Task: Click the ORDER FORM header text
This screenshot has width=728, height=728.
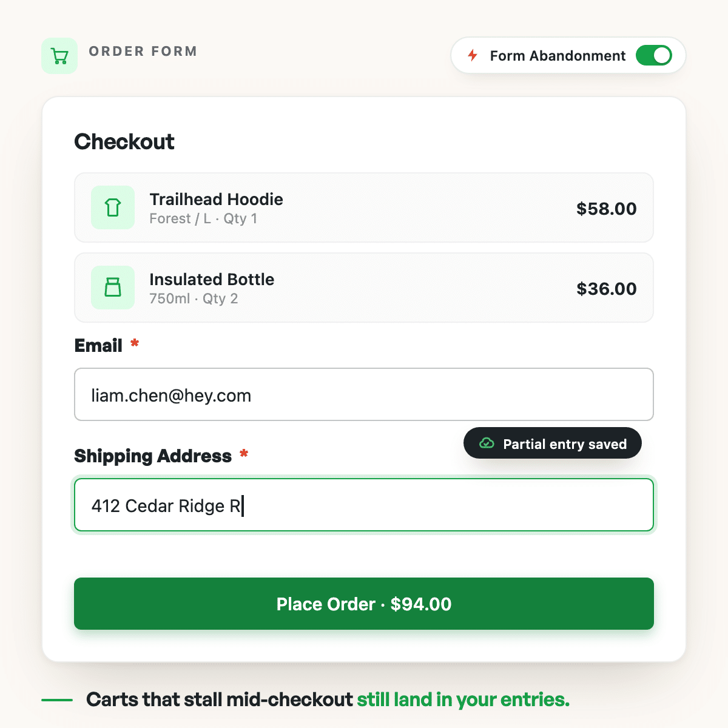Action: (x=143, y=52)
